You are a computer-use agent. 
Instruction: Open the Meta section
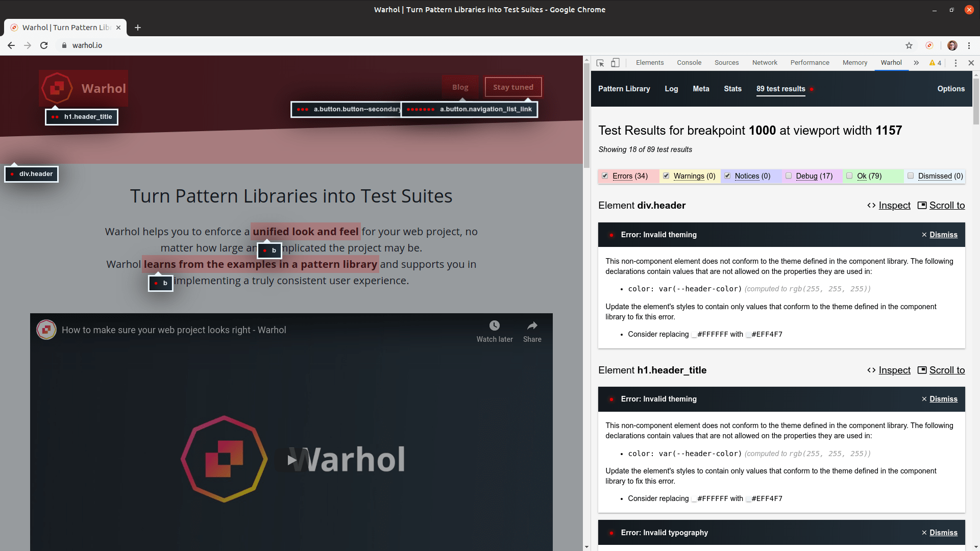701,89
